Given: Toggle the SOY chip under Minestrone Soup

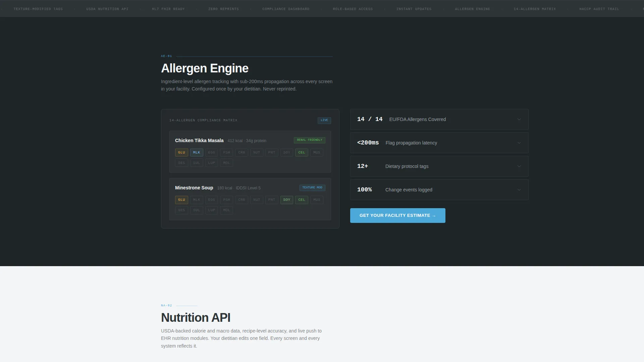Looking at the screenshot, I should 287,200.
